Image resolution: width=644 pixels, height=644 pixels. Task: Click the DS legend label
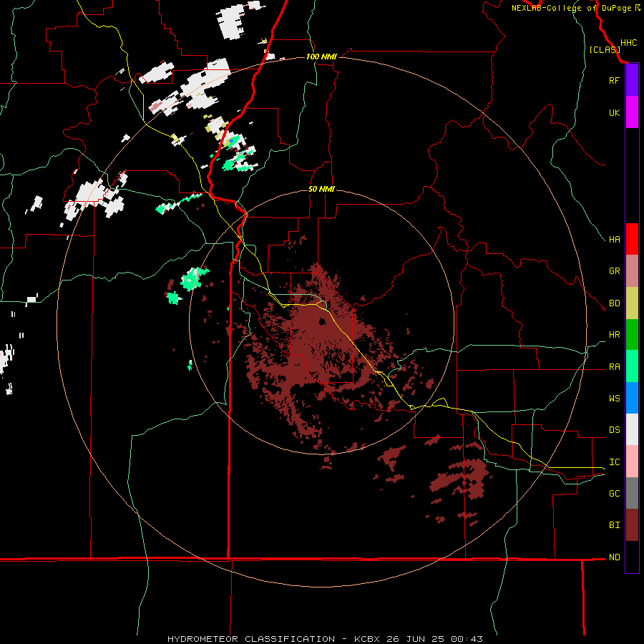[614, 430]
